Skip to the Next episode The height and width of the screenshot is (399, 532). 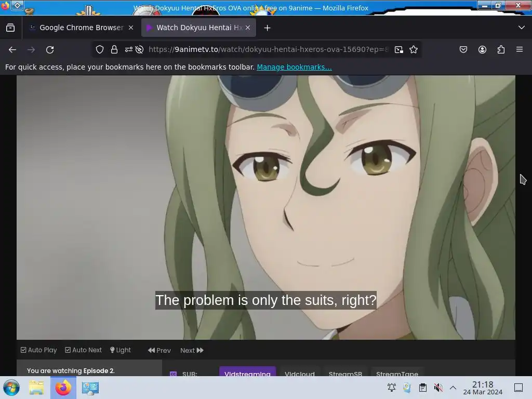[x=192, y=350]
